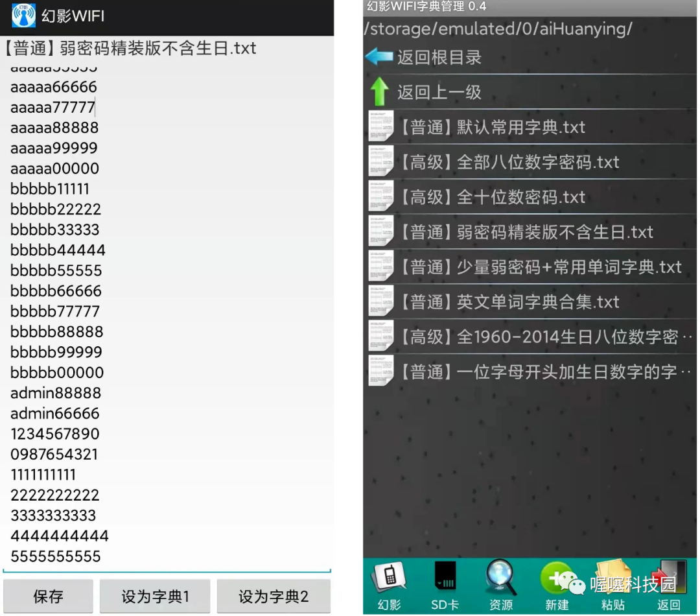The image size is (700, 616).
Task: Place cursor on line bbbbb22222
Action: [x=55, y=209]
